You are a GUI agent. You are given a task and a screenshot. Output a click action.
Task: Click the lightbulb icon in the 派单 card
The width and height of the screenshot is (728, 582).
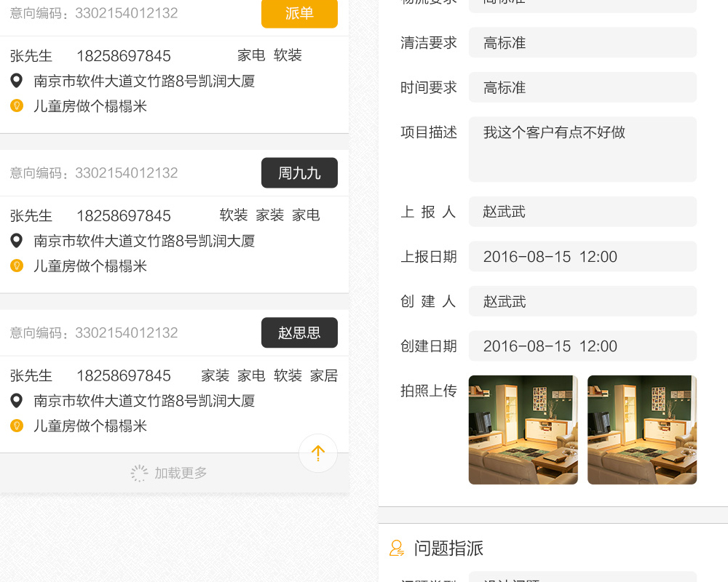17,105
